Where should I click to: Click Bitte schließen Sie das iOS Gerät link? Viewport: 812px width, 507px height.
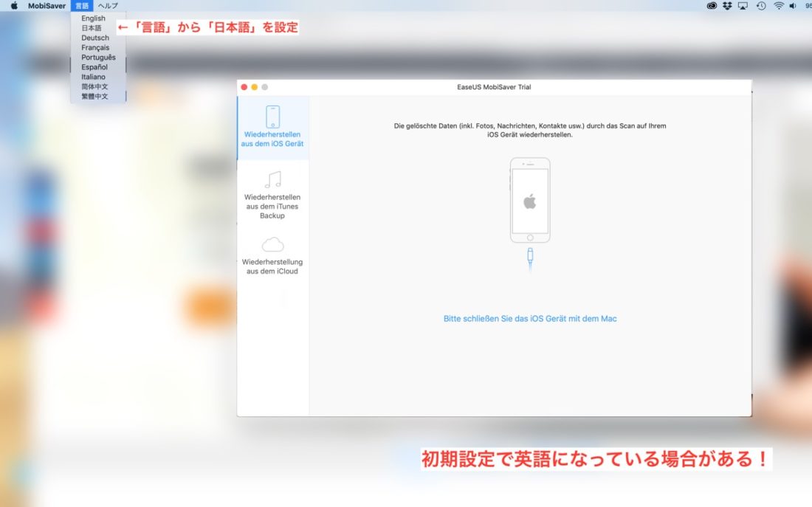click(530, 319)
